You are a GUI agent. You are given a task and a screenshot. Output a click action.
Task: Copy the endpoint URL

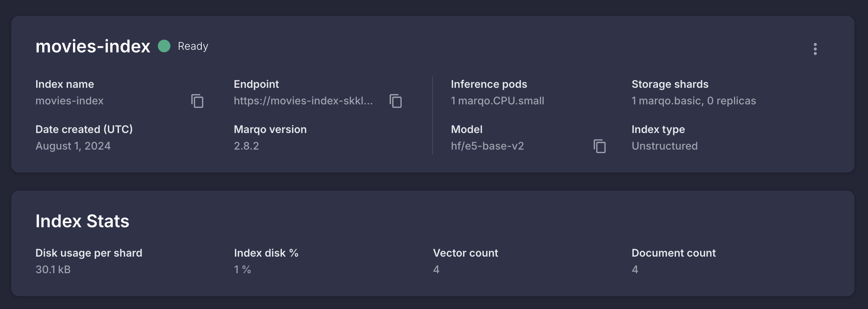click(x=396, y=101)
